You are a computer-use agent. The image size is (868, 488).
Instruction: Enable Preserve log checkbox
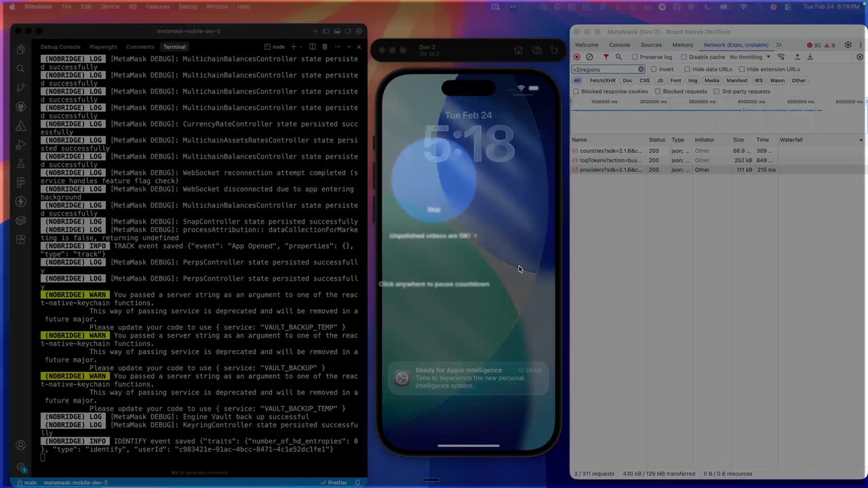coord(635,57)
